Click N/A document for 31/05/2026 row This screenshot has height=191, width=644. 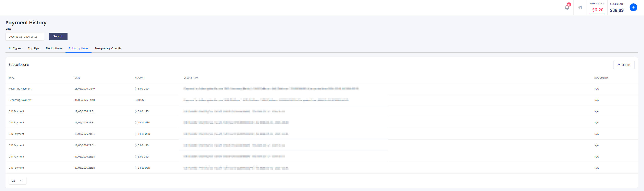[596, 100]
